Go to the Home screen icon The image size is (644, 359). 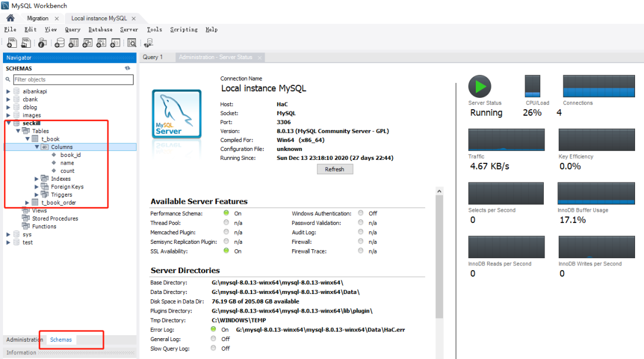10,18
